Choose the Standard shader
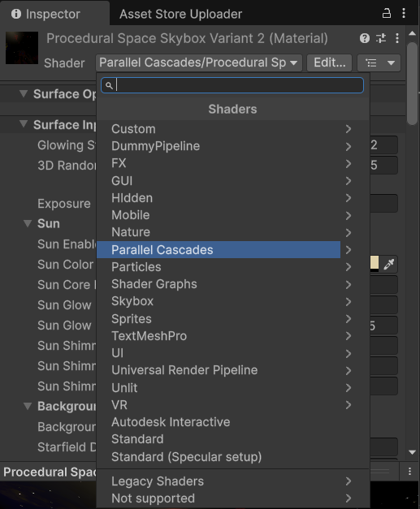The width and height of the screenshot is (420, 509). tap(233, 439)
